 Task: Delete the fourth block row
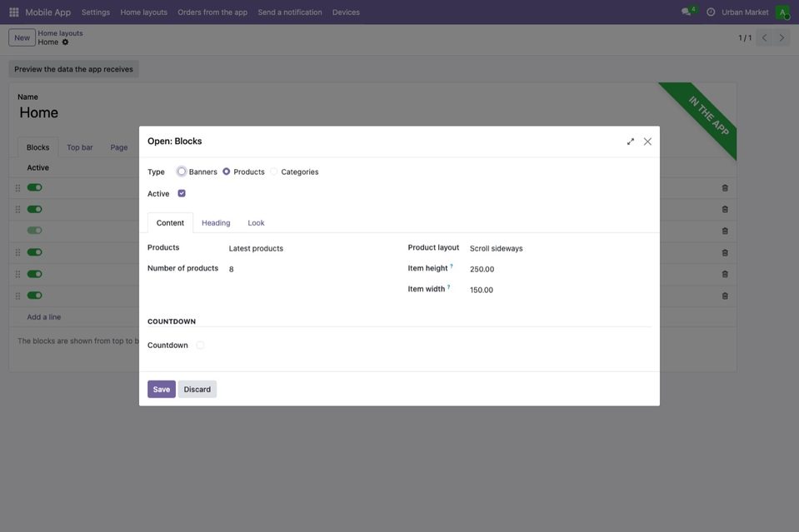tap(725, 252)
